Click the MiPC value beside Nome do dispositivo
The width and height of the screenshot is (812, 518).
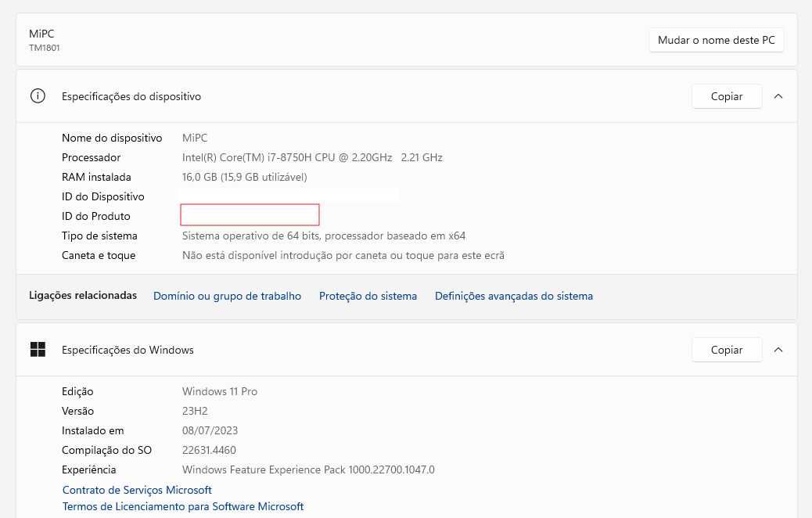coord(195,138)
